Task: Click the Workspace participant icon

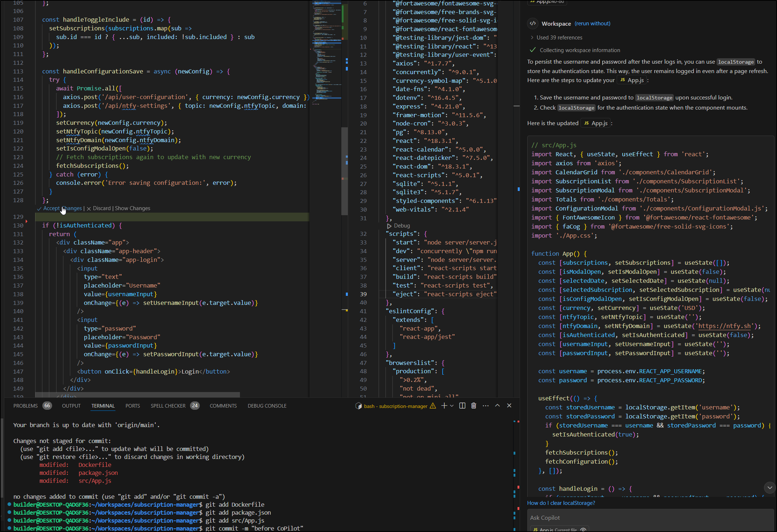Action: click(x=533, y=24)
